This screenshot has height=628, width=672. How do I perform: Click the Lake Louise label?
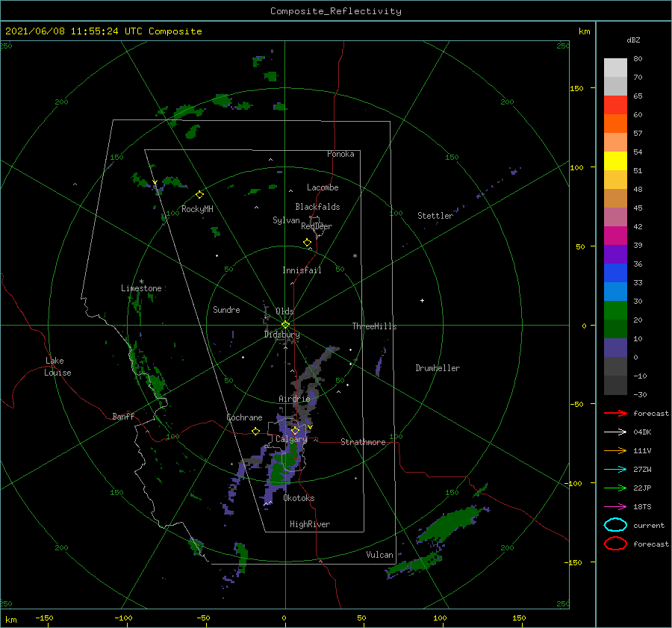(x=58, y=367)
